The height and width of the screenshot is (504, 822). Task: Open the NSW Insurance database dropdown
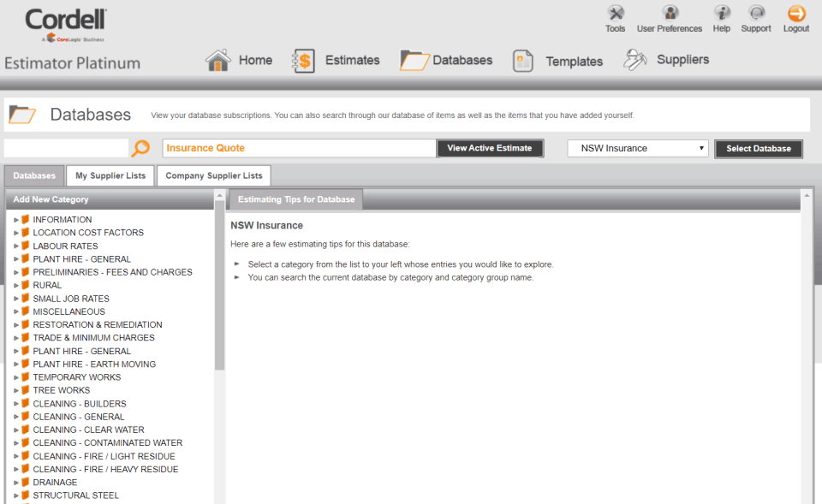coord(637,148)
